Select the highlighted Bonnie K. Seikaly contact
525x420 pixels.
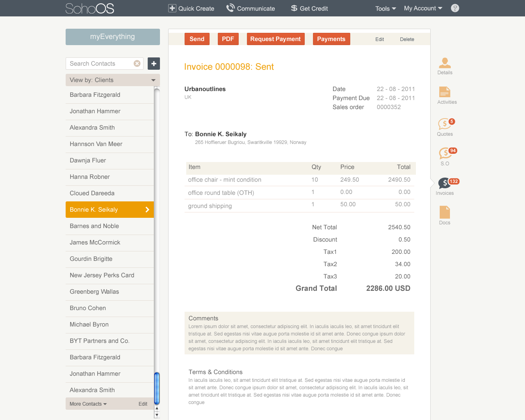110,210
